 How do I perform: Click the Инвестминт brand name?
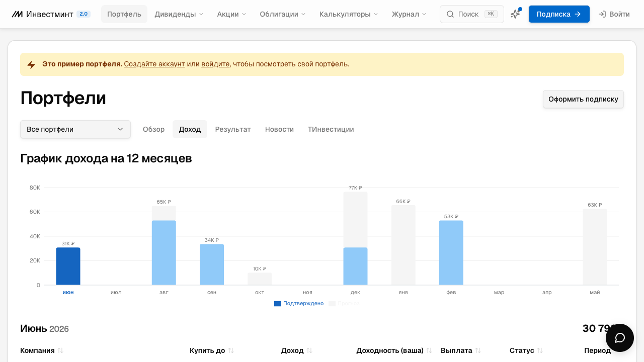(50, 14)
